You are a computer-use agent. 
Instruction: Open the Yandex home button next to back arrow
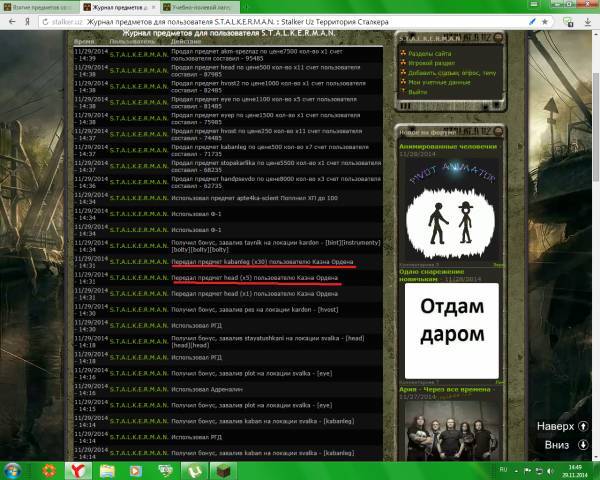coord(28,22)
